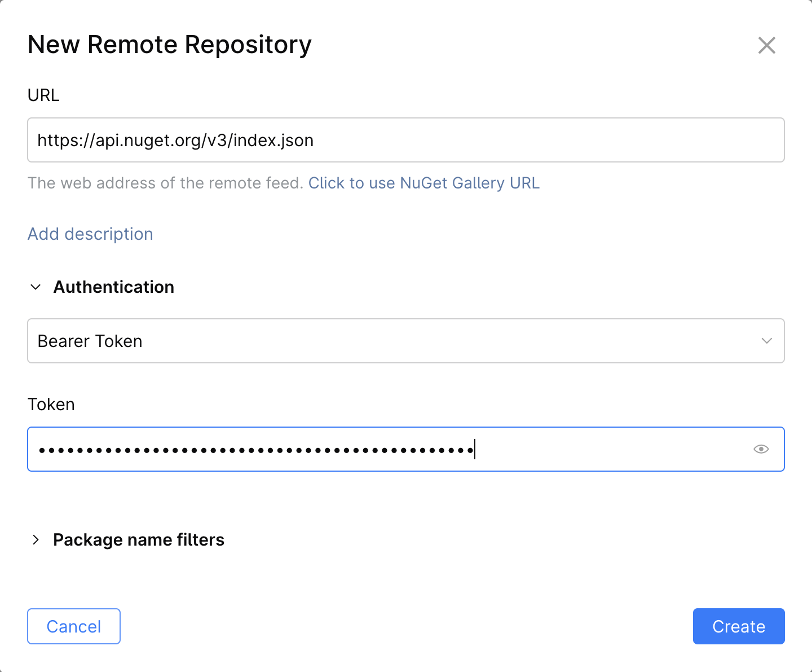Screen dimensions: 812x672
Task: Click the URL field label
Action: (x=43, y=95)
